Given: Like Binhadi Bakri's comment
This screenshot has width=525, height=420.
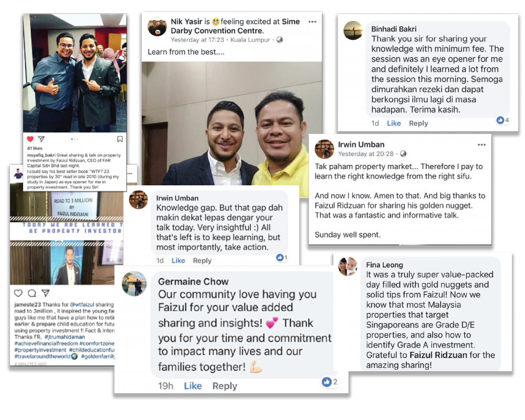Looking at the screenshot, I should 394,123.
